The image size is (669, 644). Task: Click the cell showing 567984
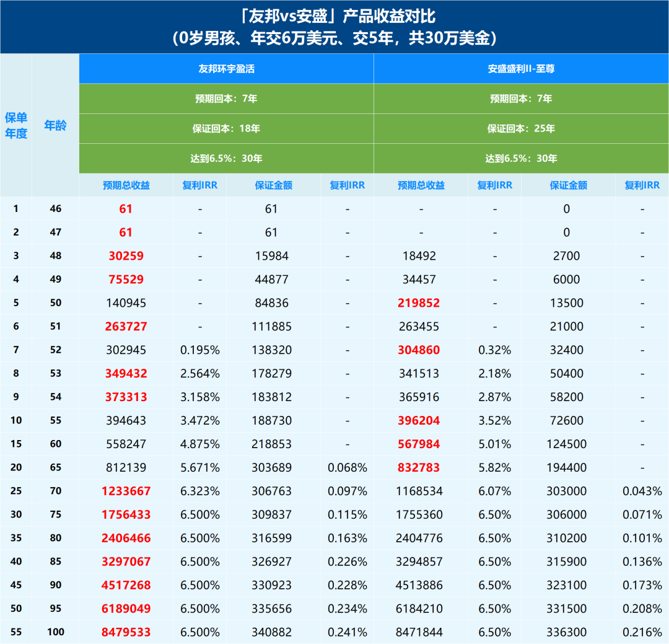tap(421, 444)
